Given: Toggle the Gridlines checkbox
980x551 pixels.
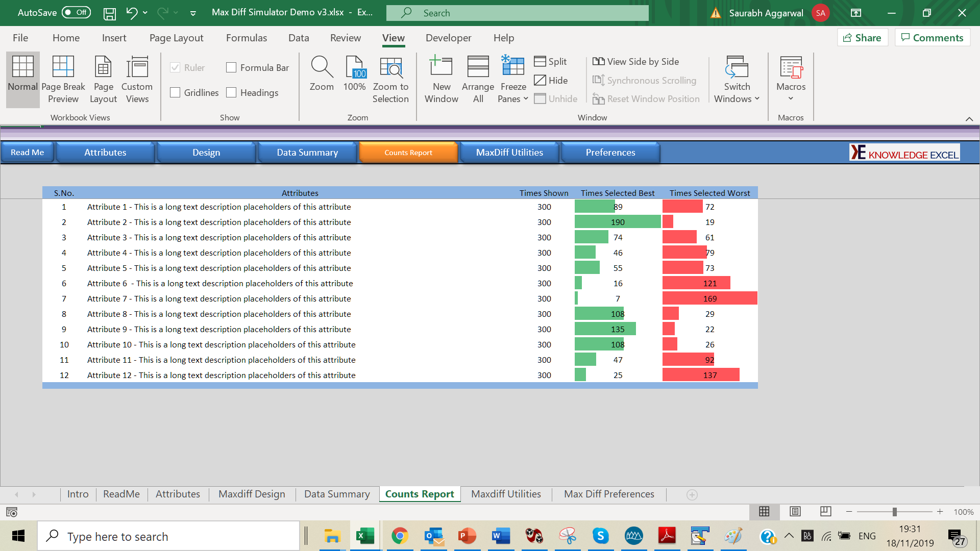Looking at the screenshot, I should click(175, 92).
